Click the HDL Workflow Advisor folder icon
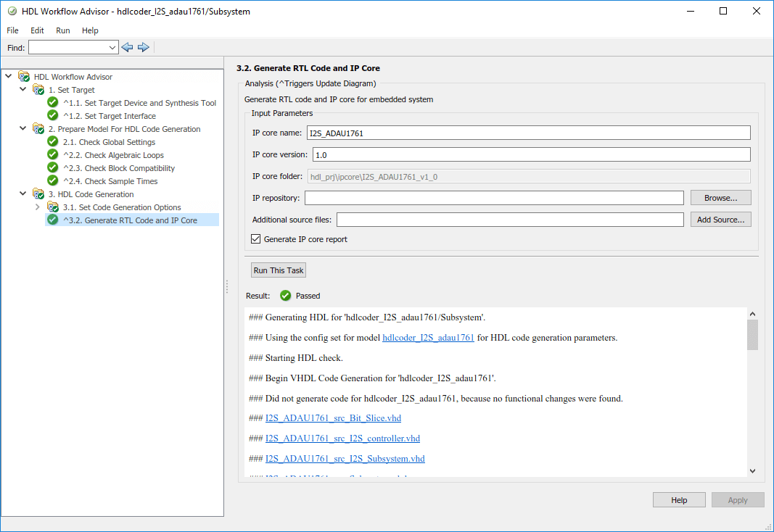Viewport: 774px width, 532px height. point(24,77)
